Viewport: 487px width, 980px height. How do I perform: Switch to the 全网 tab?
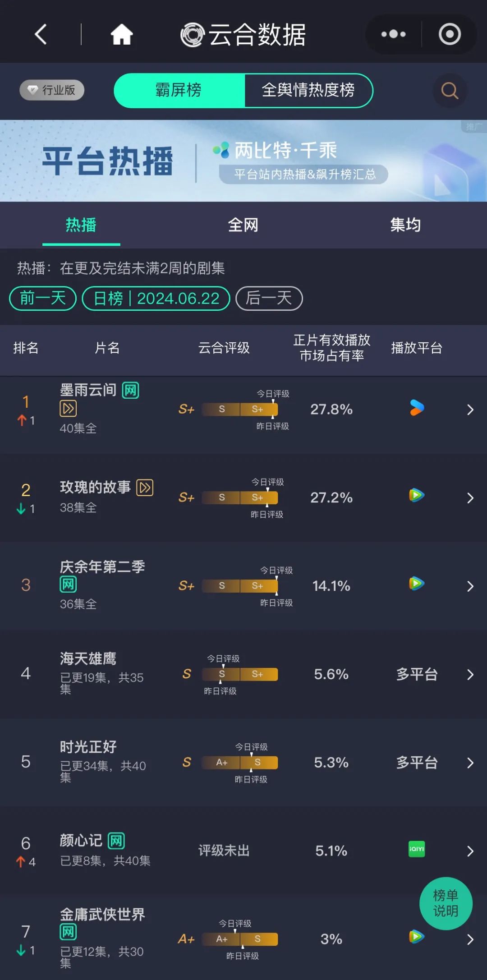tap(243, 225)
